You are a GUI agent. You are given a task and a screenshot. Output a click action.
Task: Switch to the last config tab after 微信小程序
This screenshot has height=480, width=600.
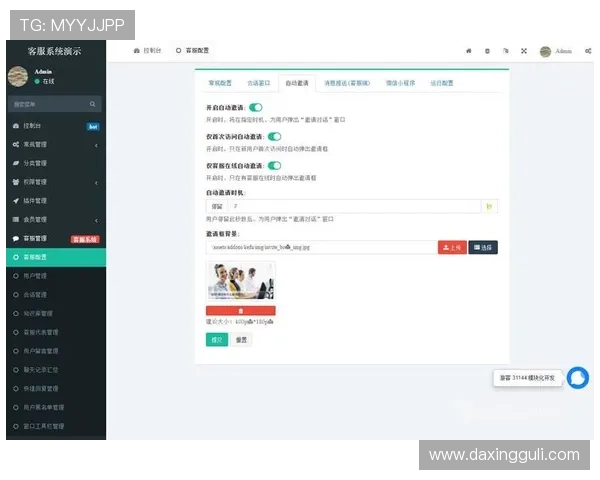click(x=442, y=83)
